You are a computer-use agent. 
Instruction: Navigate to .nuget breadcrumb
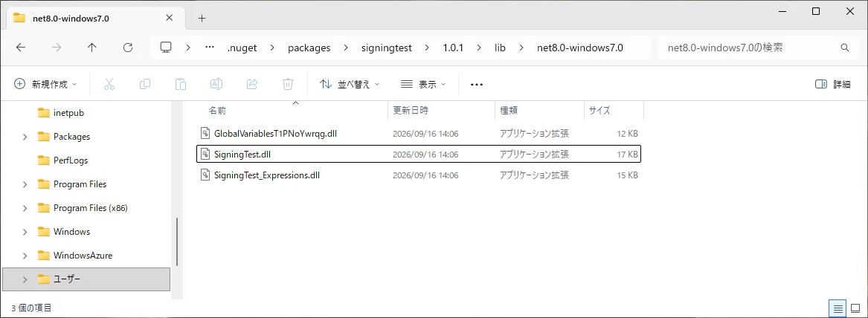[242, 48]
